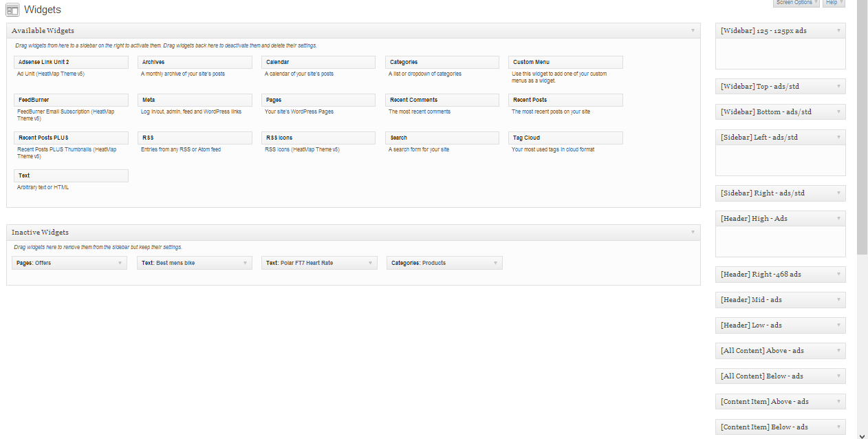Expand the [Header] Right - 468 ads sidebar

click(x=838, y=275)
